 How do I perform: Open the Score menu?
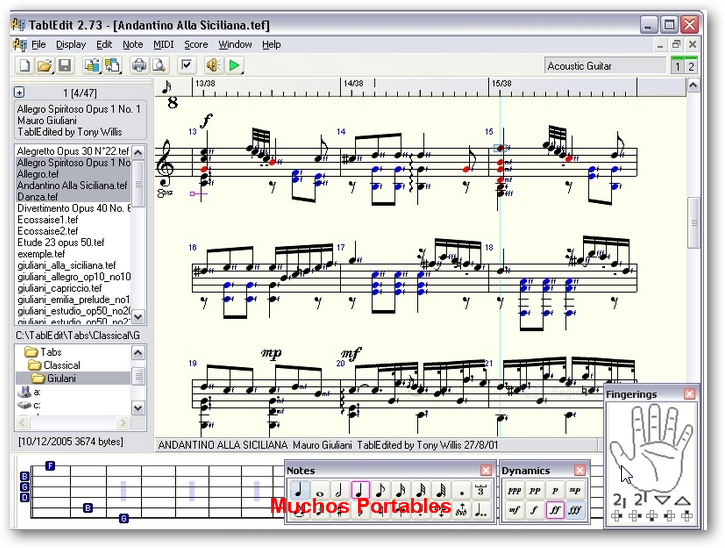tap(196, 44)
